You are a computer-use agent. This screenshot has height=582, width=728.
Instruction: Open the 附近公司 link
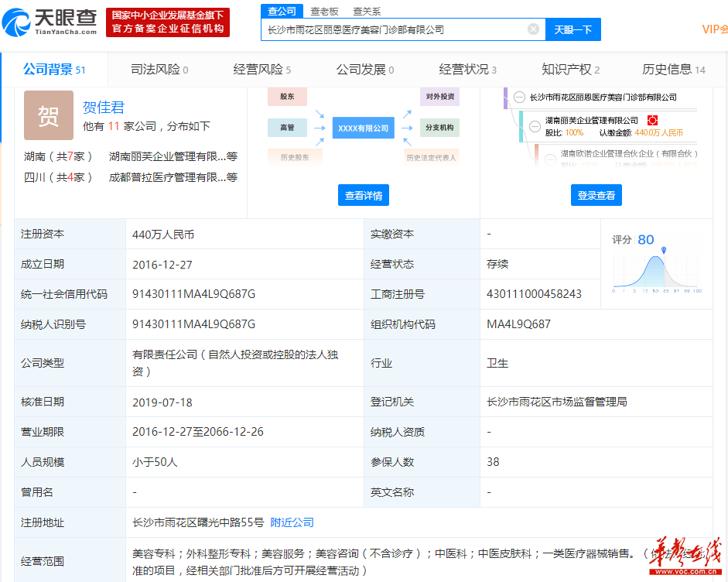point(292,522)
